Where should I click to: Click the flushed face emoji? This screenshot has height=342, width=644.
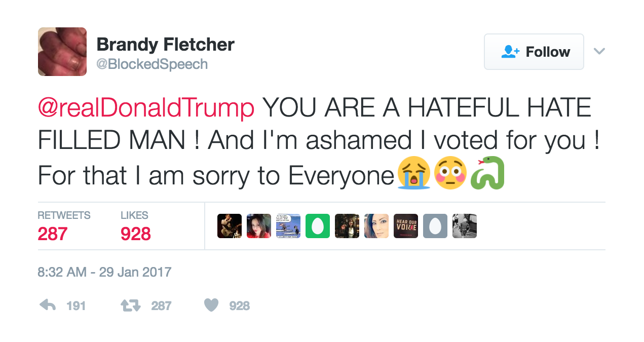coord(450,173)
